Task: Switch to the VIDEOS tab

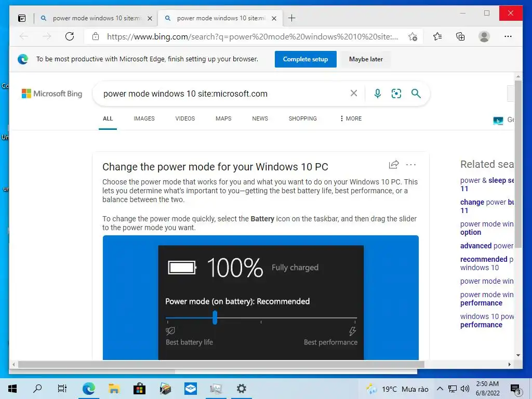Action: coord(185,118)
